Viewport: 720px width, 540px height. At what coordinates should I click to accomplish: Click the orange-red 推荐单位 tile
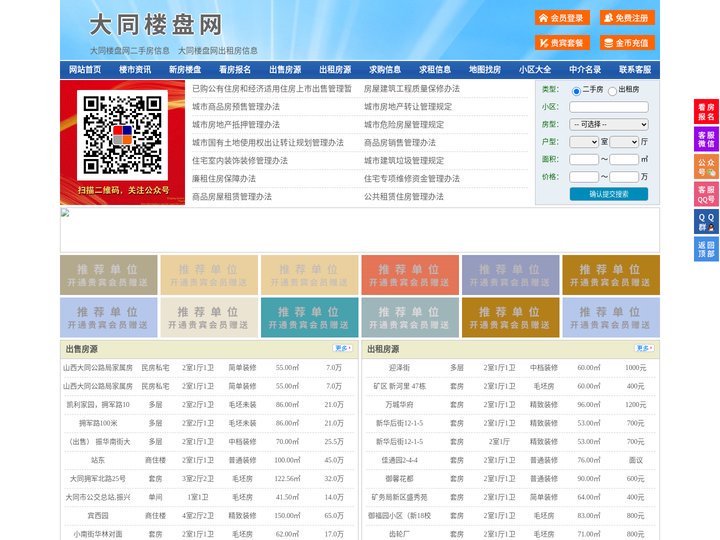(x=410, y=275)
